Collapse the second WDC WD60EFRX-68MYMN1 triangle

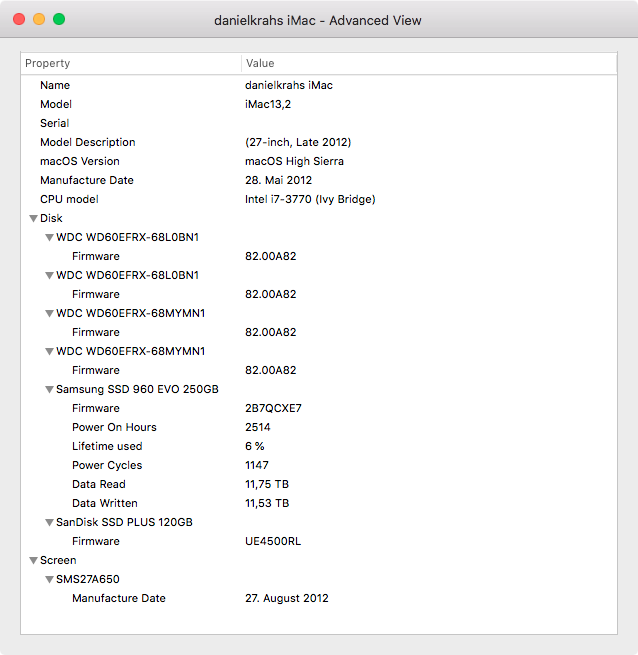(x=49, y=352)
